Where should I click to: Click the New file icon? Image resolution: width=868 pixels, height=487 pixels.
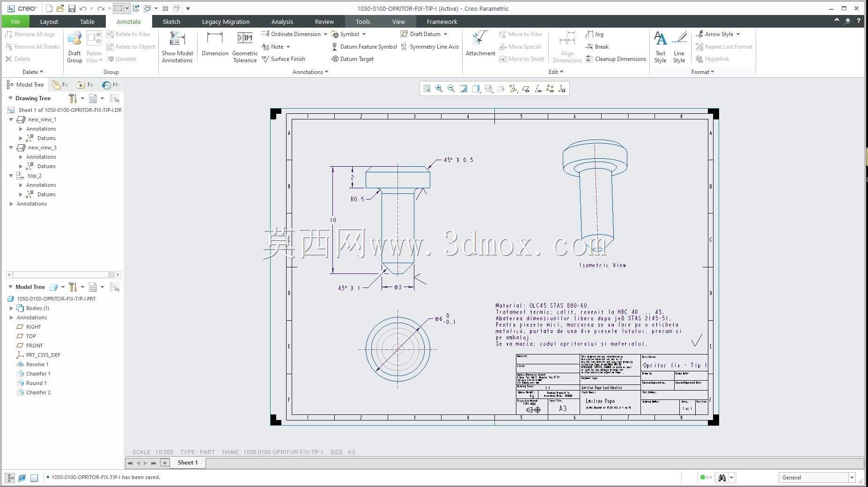click(x=50, y=8)
